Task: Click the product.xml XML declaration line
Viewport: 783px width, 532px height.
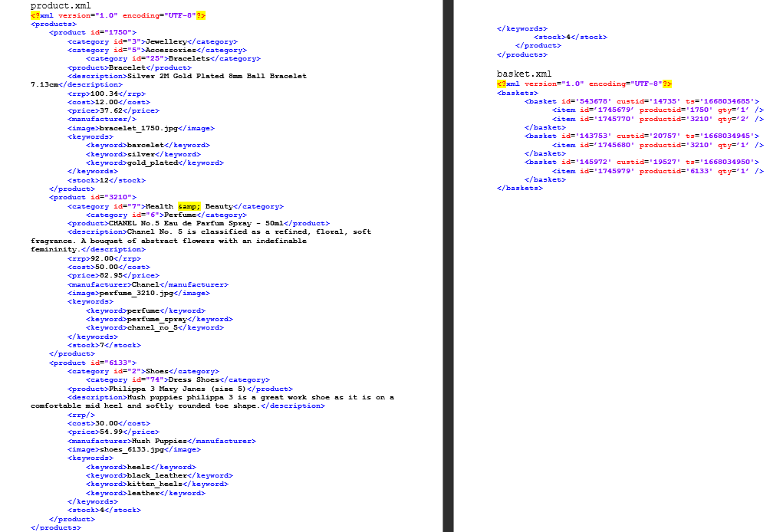Action: (118, 16)
